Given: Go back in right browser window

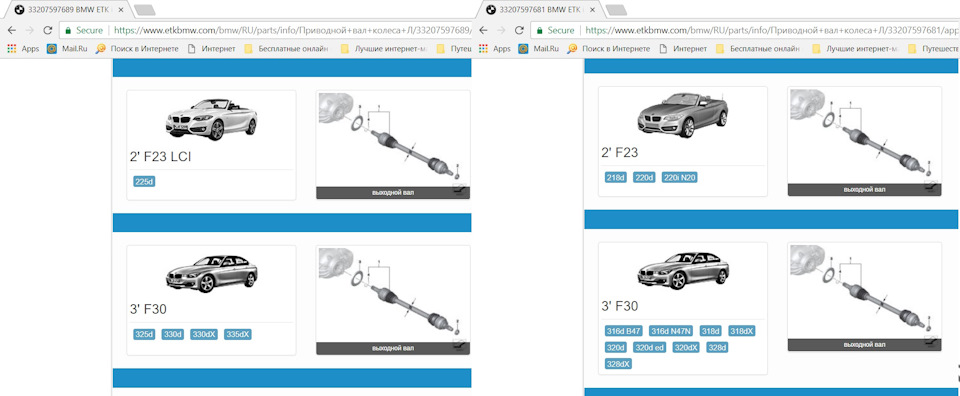Looking at the screenshot, I should pos(483,30).
